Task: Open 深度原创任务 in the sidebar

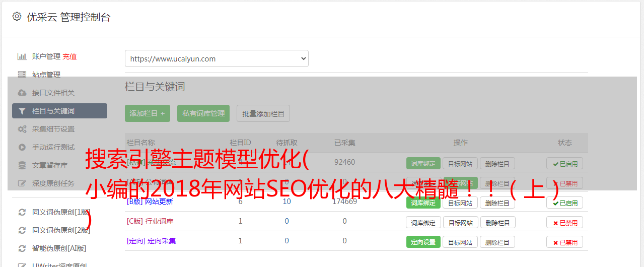Action: (x=53, y=183)
